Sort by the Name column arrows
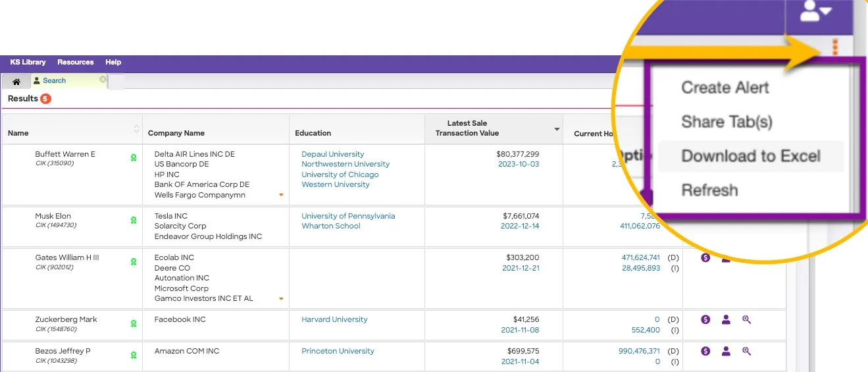The width and height of the screenshot is (868, 372). pos(136,129)
